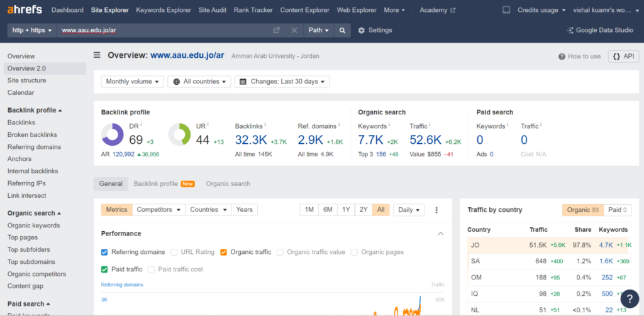Click the organic Keywords info icon
Image resolution: width=644 pixels, height=316 pixels.
[389, 124]
